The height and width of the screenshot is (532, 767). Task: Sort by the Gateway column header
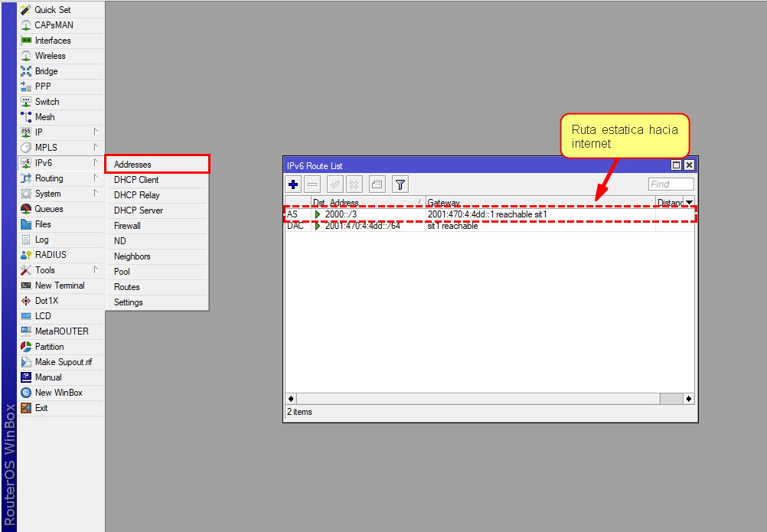click(x=540, y=202)
